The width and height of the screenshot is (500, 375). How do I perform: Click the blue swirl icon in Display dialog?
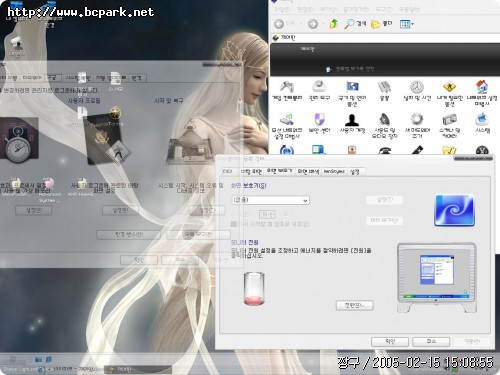click(x=455, y=210)
